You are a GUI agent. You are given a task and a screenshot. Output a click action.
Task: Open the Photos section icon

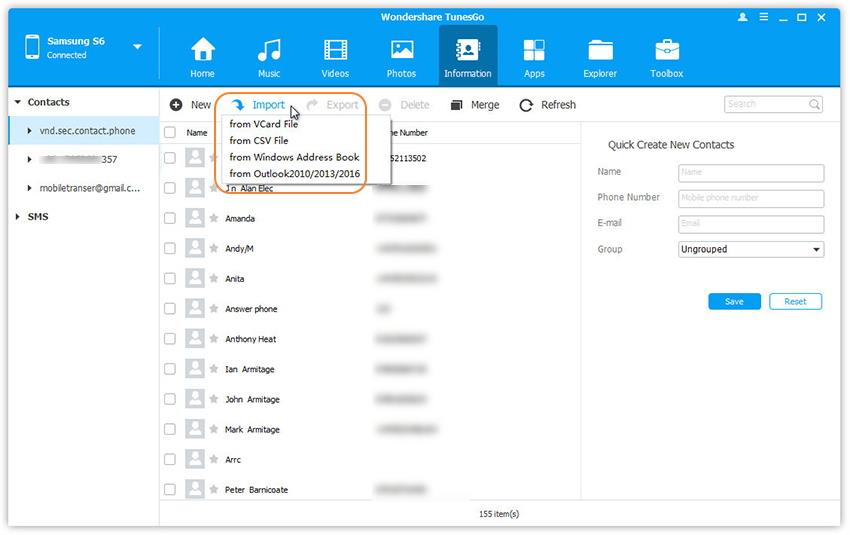[402, 50]
